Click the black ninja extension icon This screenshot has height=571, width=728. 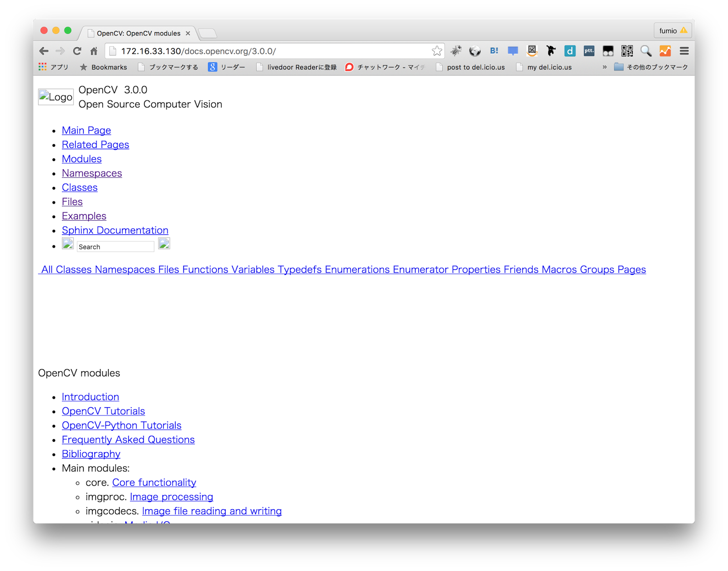[551, 51]
